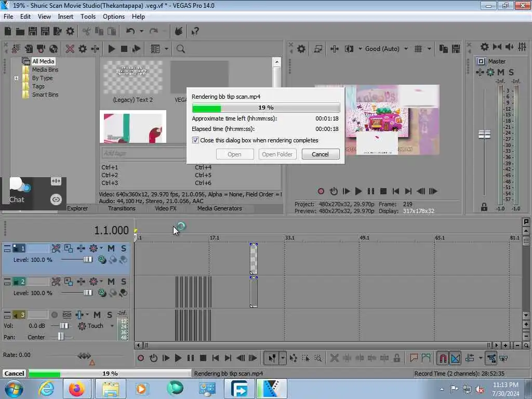
Task: Click the Master volume fader
Action: [x=484, y=135]
